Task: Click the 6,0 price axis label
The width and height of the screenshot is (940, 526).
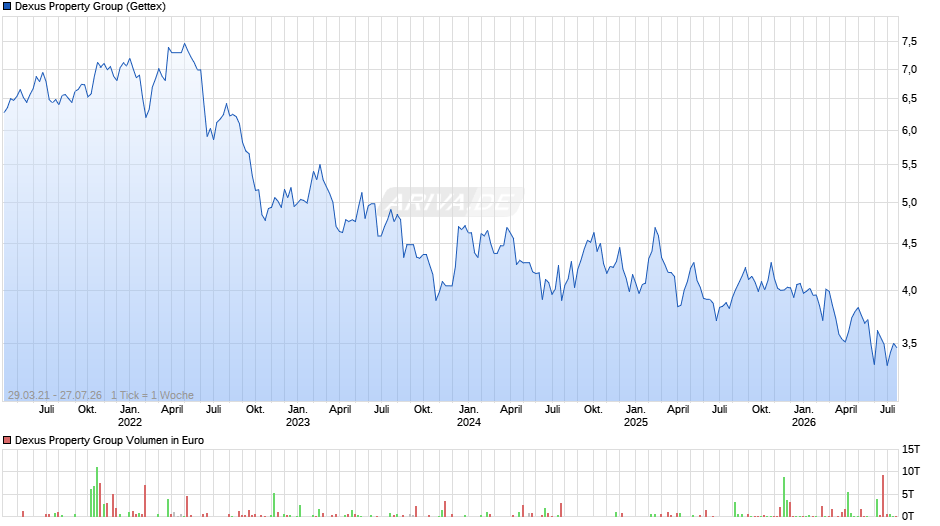Action: 909,131
